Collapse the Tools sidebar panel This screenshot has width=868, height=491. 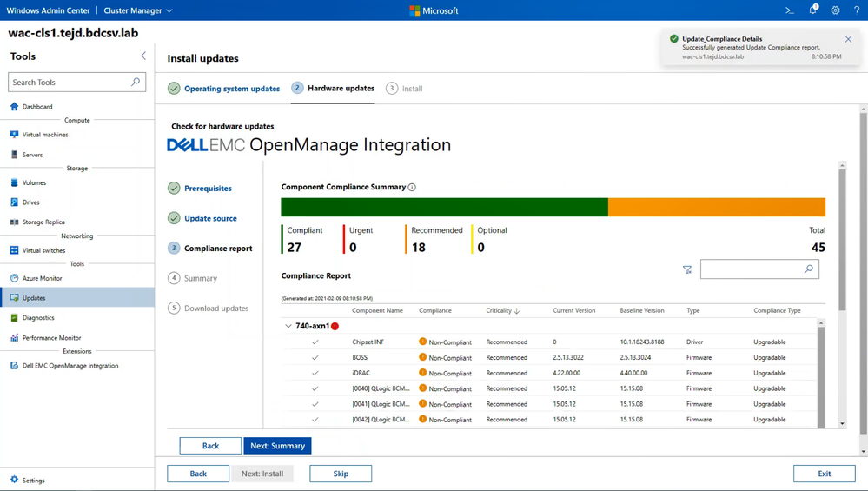tap(143, 56)
